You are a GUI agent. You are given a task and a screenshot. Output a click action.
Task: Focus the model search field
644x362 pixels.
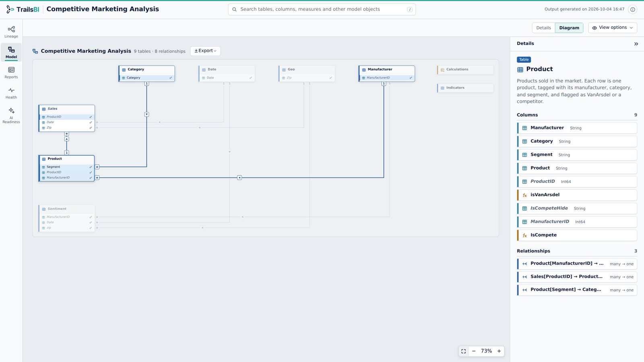[x=322, y=9]
